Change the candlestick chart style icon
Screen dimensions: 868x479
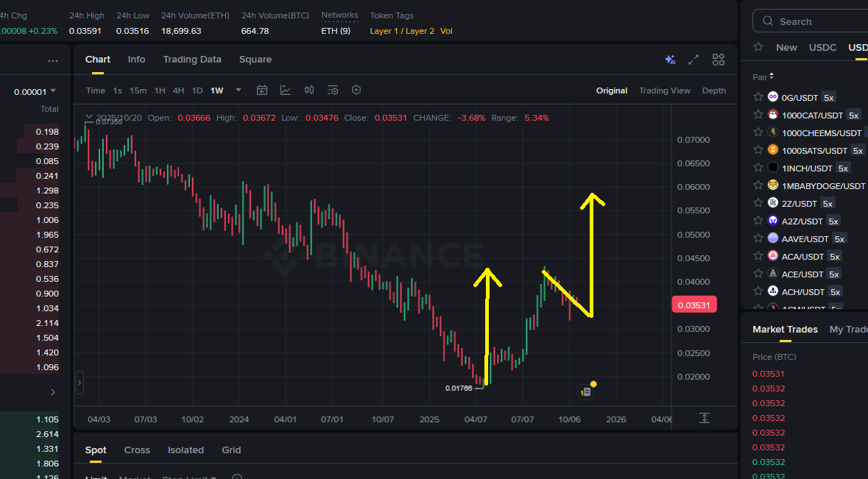click(309, 91)
